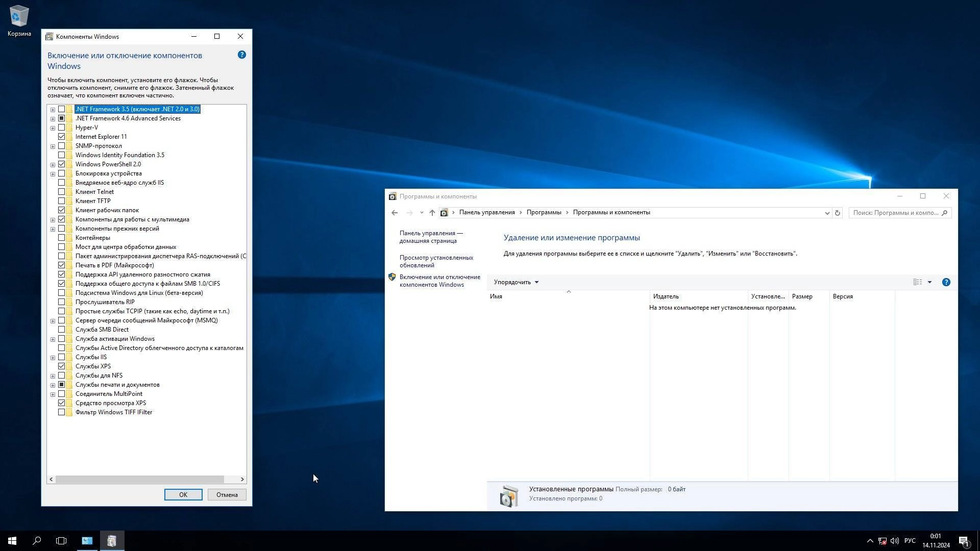Uncheck the Службы XPS checkbox
This screenshot has width=980, height=551.
click(61, 366)
